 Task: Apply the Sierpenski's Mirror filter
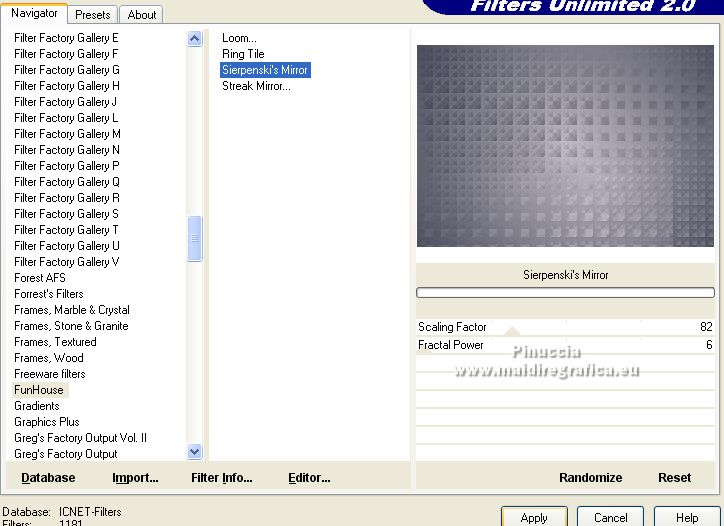(x=534, y=517)
